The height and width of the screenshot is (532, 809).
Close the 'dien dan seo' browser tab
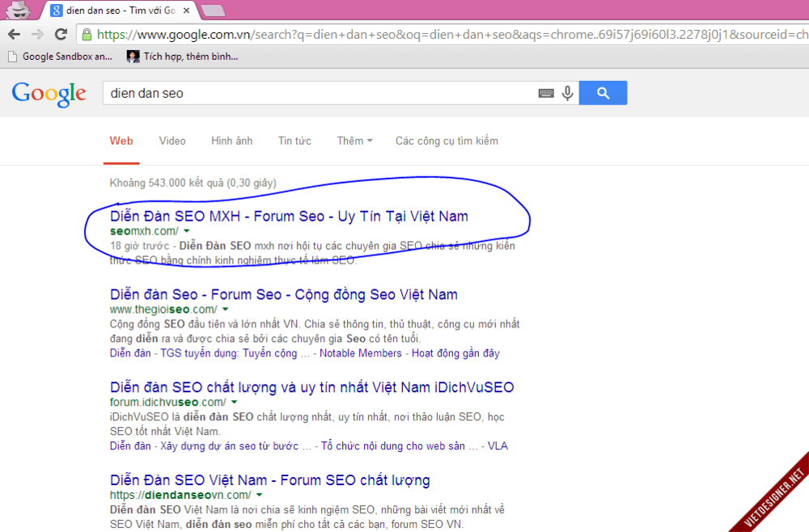click(186, 11)
